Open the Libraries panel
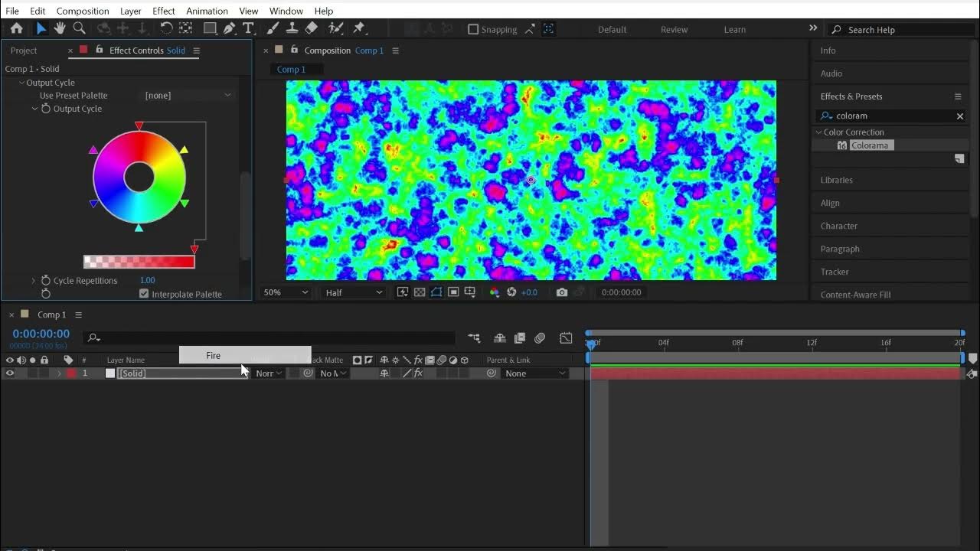 pyautogui.click(x=837, y=181)
